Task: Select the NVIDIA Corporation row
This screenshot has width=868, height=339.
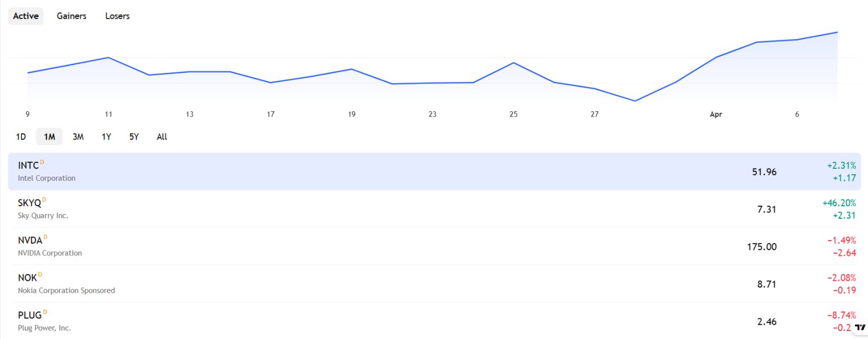Action: point(396,246)
